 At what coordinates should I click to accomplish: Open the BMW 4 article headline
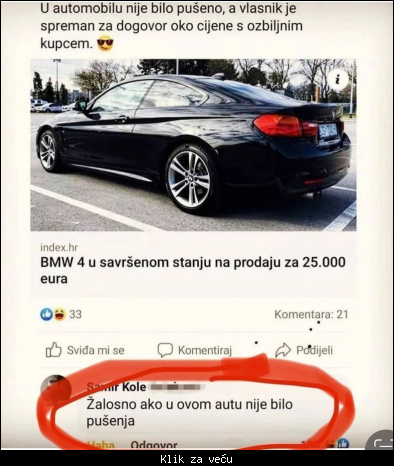[193, 270]
